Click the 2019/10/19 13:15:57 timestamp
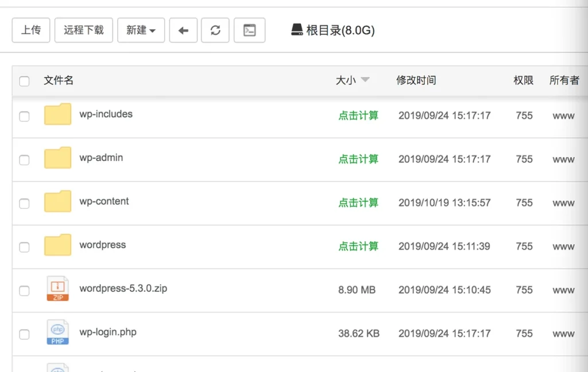The height and width of the screenshot is (372, 588). point(444,203)
